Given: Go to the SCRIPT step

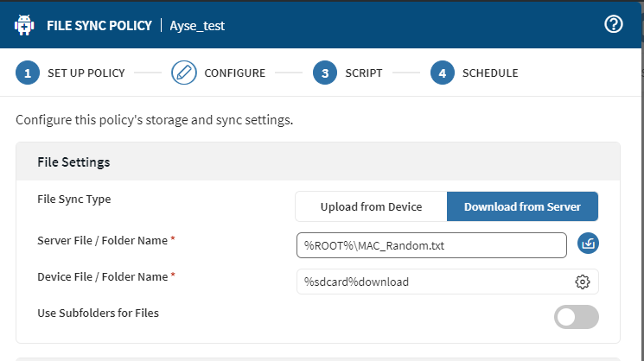Looking at the screenshot, I should click(x=364, y=73).
